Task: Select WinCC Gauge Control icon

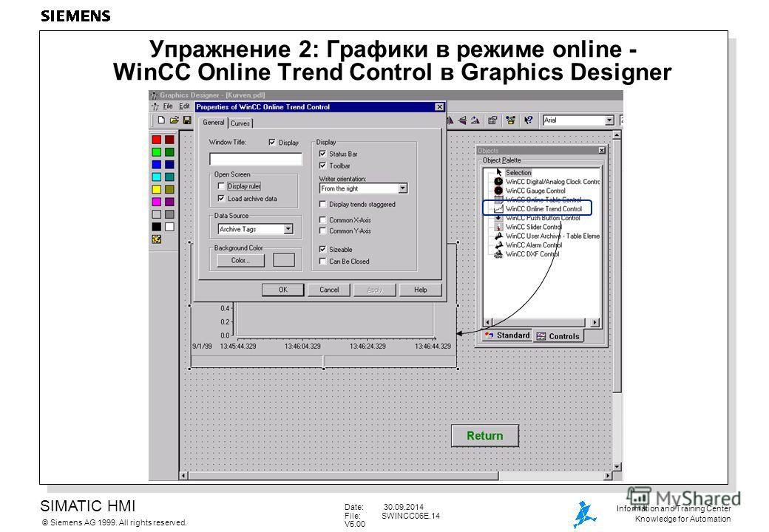Action: point(498,191)
